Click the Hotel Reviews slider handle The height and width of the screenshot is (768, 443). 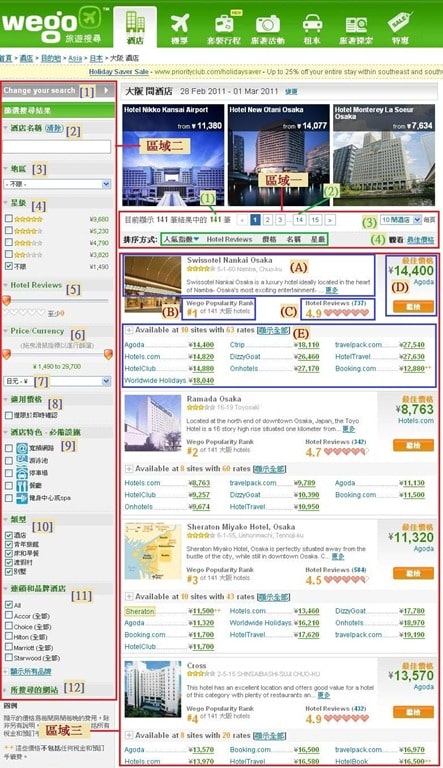7,300
